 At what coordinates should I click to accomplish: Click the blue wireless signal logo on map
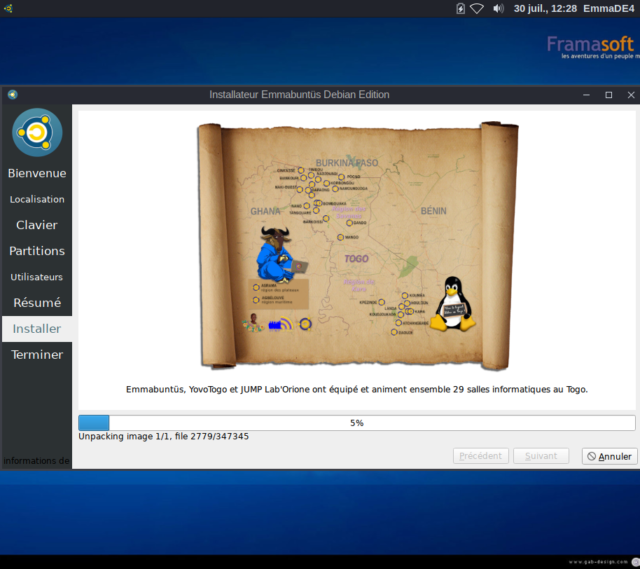click(x=280, y=325)
